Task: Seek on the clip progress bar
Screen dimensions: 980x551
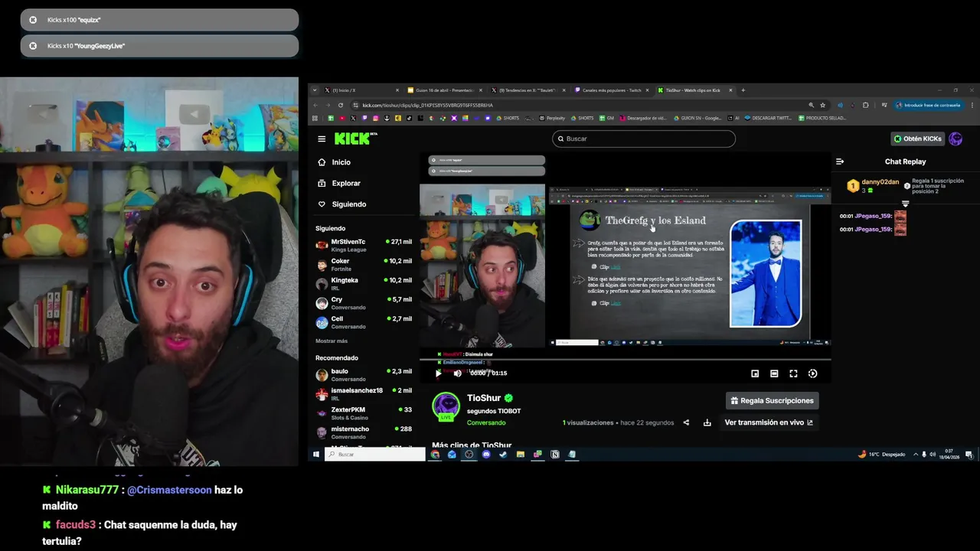Action: [x=625, y=360]
